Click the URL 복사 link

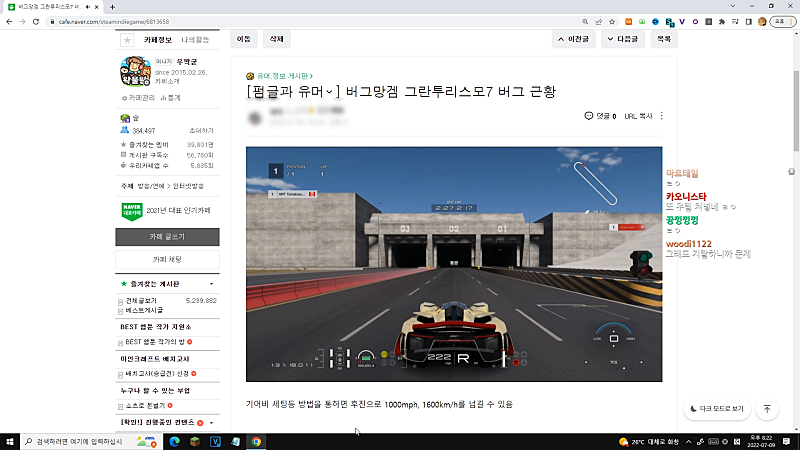(x=638, y=116)
